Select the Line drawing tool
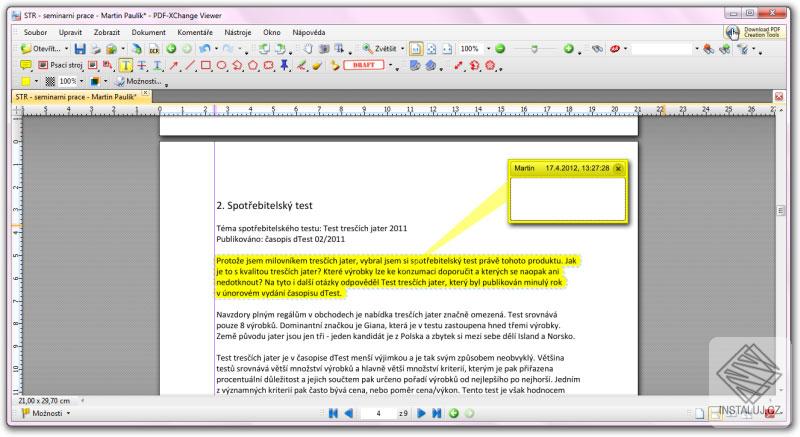Image resolution: width=800 pixels, height=437 pixels. click(190, 65)
